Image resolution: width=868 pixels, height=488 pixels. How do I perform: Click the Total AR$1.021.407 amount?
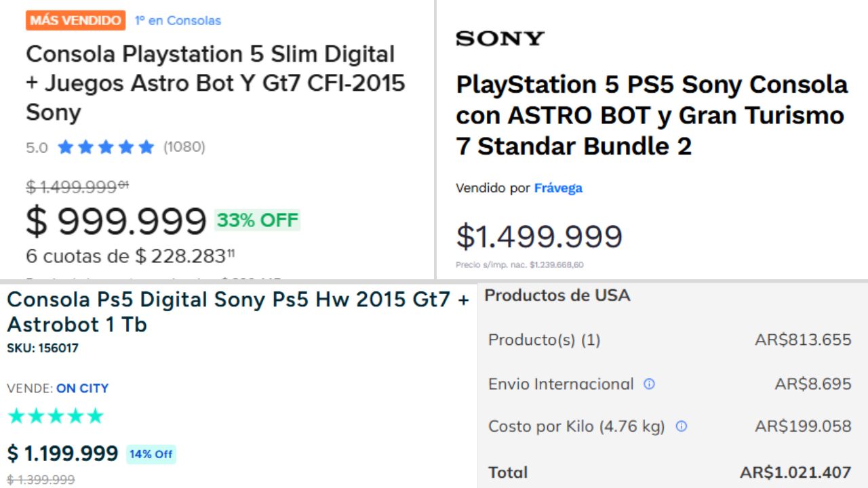(x=795, y=472)
